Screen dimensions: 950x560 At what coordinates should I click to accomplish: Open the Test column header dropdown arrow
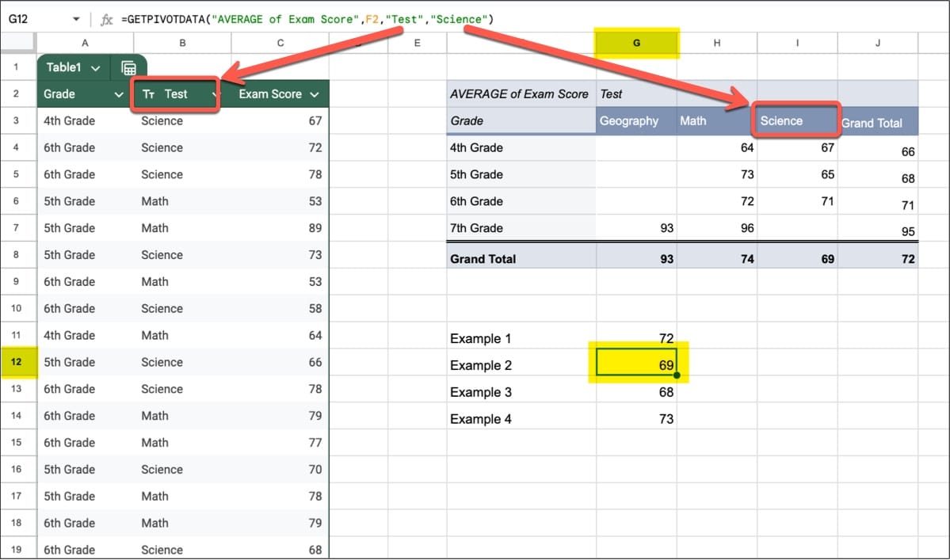(215, 94)
